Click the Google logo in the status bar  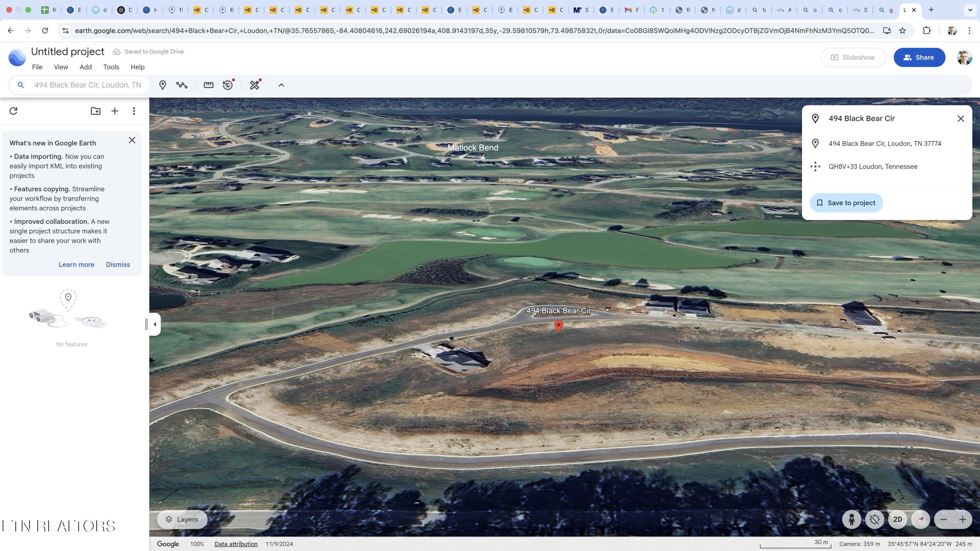pyautogui.click(x=168, y=544)
